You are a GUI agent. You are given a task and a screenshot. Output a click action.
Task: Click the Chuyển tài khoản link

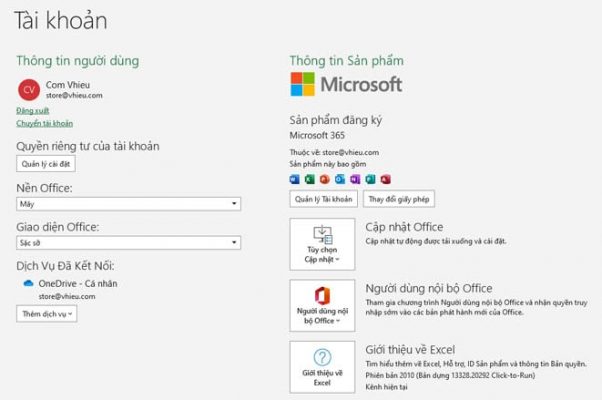click(x=45, y=123)
